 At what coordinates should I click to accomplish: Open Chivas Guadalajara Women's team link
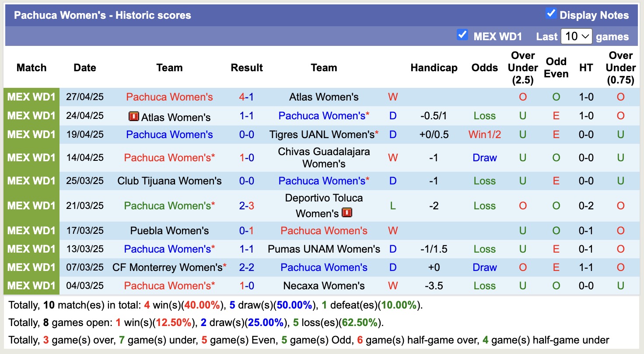tap(324, 157)
